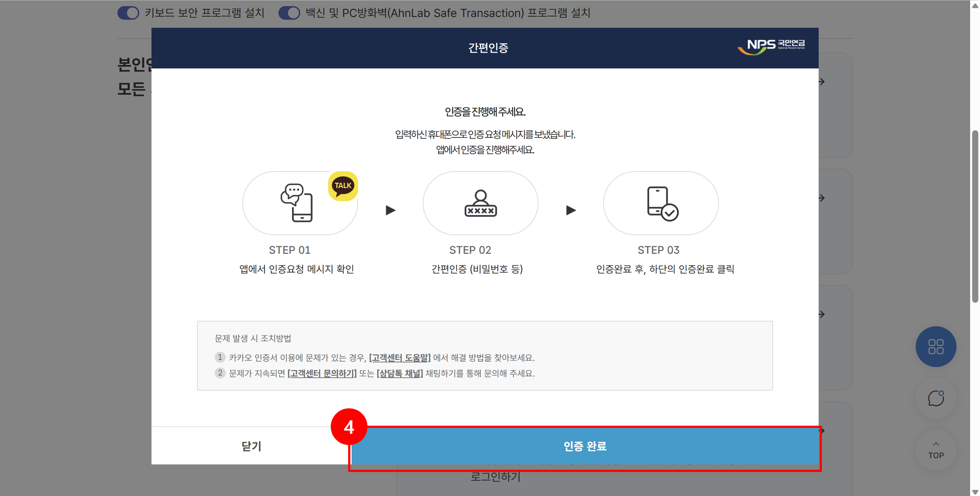Open the blue quick menu grid button
Image resolution: width=980 pixels, height=496 pixels.
pos(935,347)
